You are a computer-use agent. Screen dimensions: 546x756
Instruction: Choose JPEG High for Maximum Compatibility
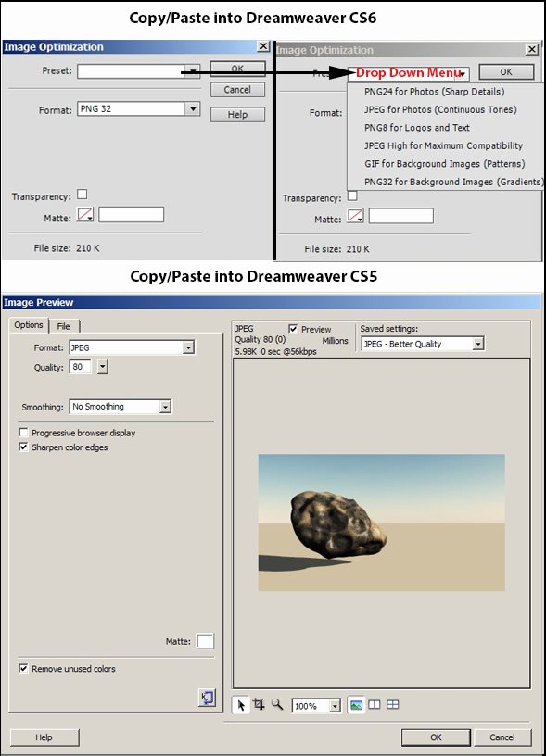443,145
